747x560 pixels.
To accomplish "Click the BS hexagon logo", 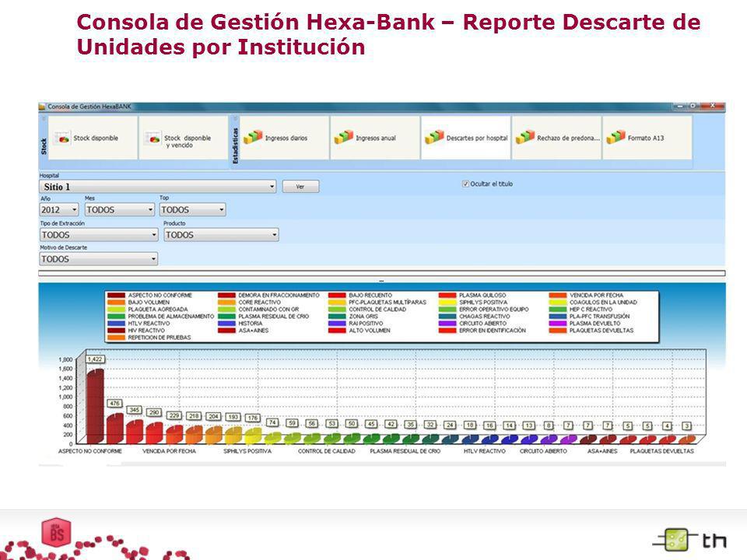I will coord(57,532).
